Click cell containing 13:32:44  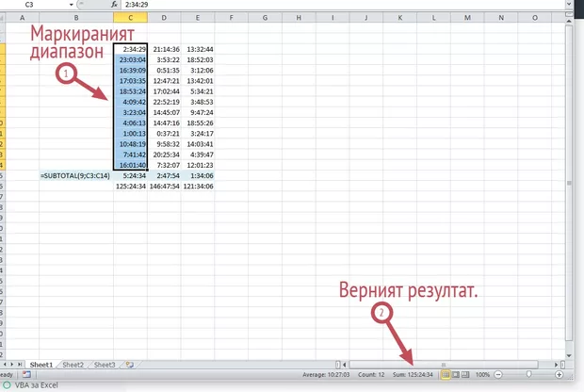pos(198,49)
